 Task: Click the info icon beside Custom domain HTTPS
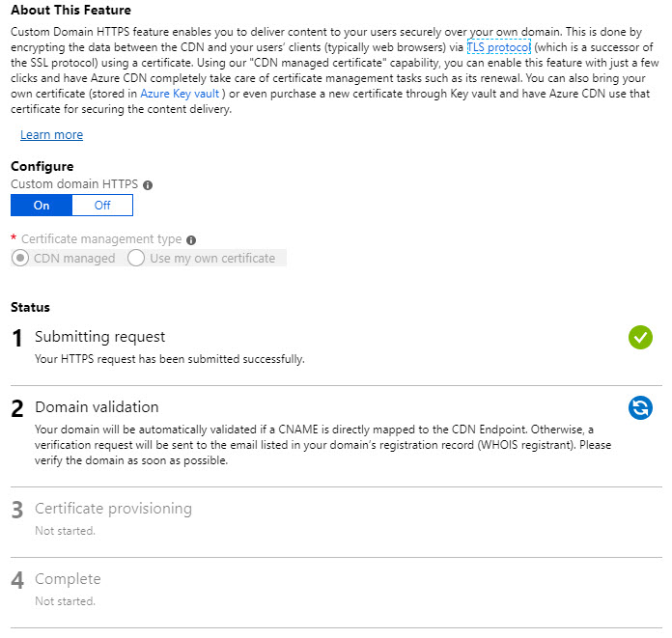tap(148, 185)
